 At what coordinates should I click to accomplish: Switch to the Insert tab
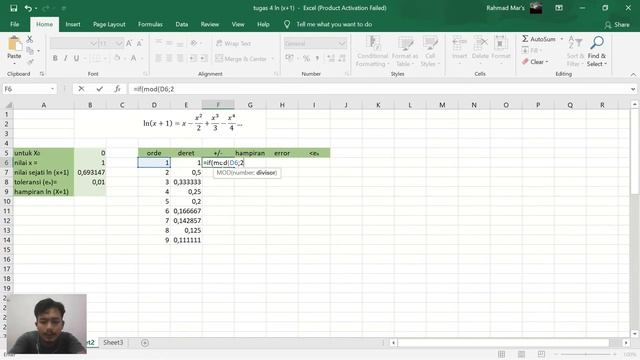73,24
